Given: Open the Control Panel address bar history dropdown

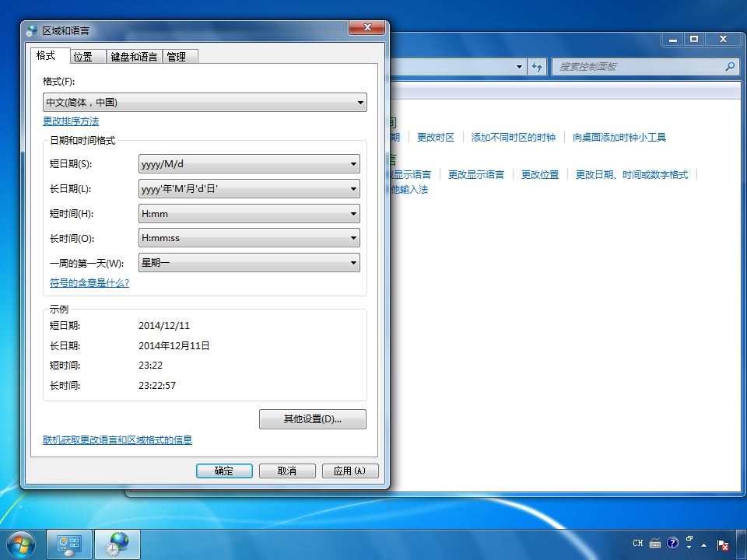Looking at the screenshot, I should coord(519,67).
